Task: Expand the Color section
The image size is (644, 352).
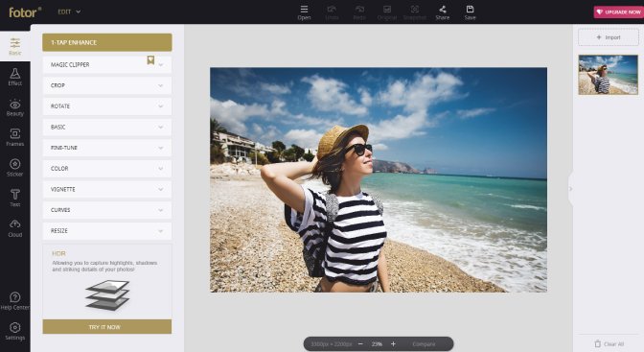Action: 107,169
